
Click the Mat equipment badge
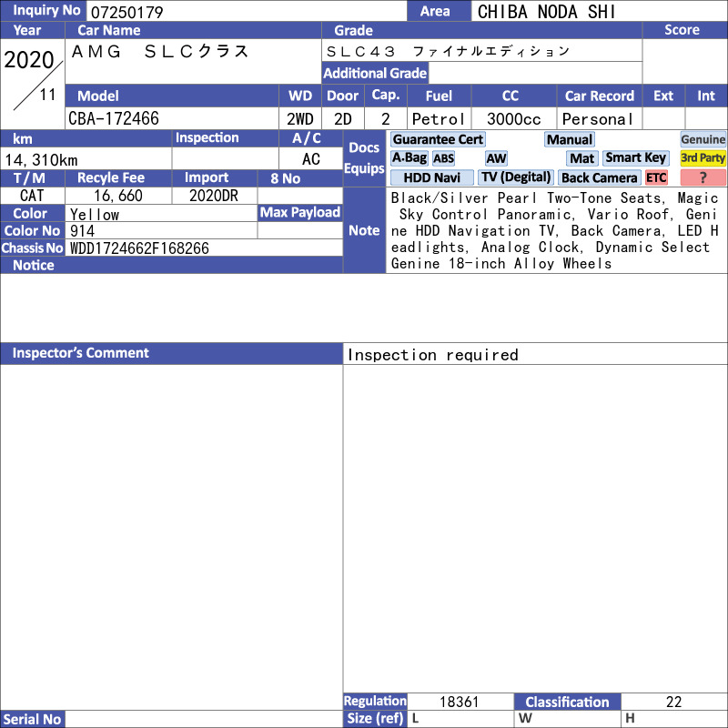[582, 158]
